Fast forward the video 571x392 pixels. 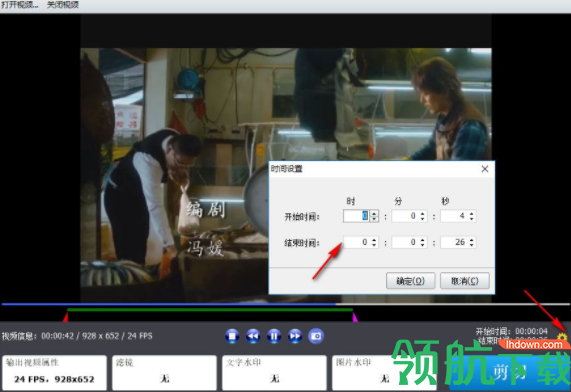tap(295, 336)
